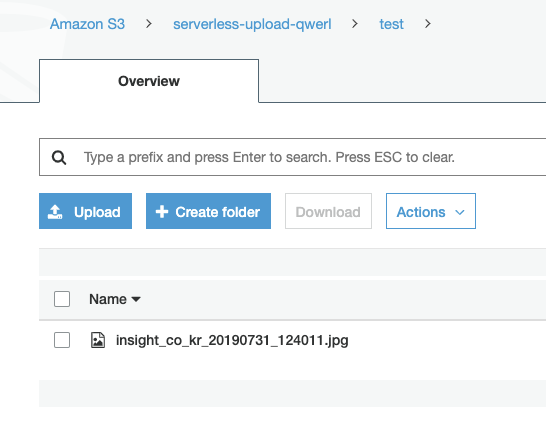Click the Download button
The height and width of the screenshot is (443, 546).
[x=328, y=211]
